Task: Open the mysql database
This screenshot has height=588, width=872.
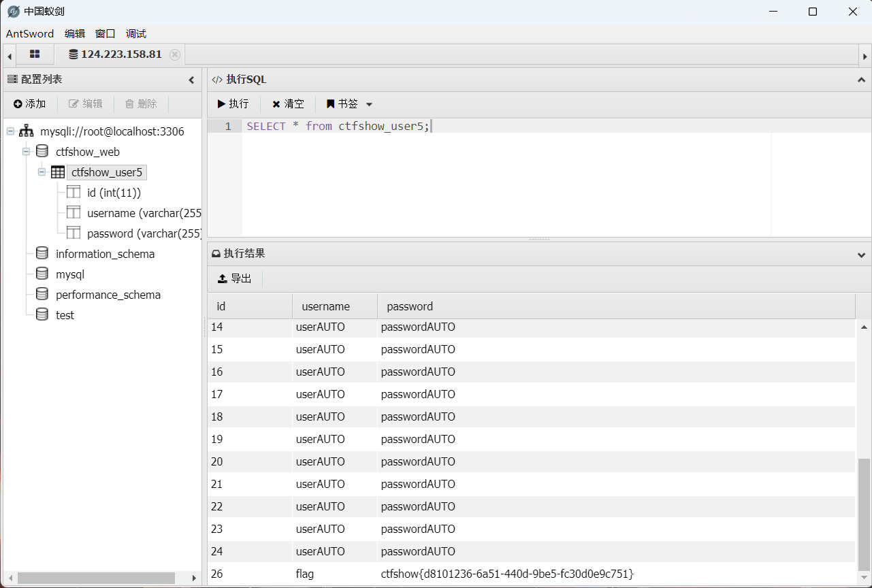Action: (70, 274)
